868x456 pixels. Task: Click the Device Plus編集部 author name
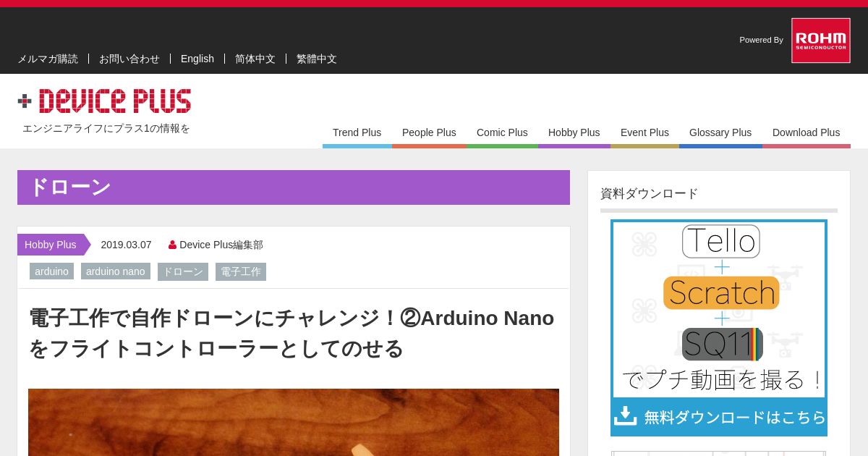(x=221, y=245)
